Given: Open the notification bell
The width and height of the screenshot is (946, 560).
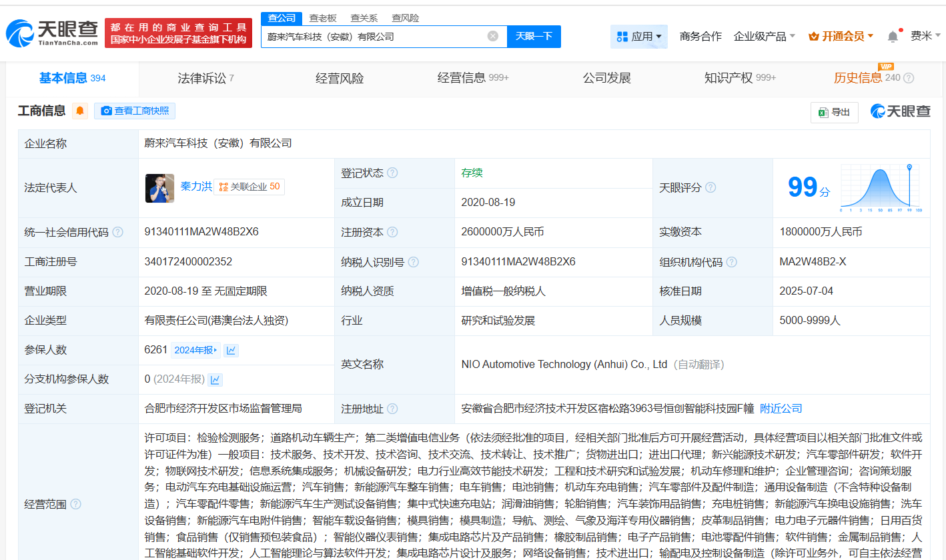Looking at the screenshot, I should (x=893, y=36).
